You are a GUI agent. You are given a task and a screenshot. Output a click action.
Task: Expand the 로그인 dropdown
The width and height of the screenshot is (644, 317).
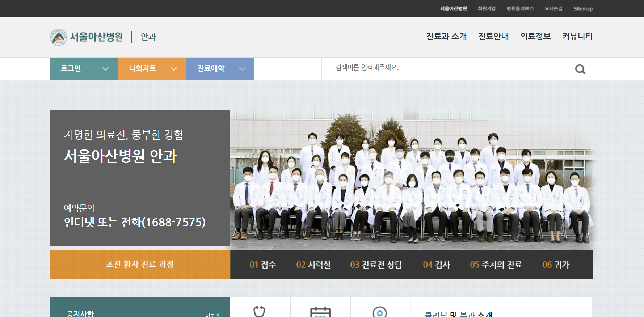coord(84,68)
